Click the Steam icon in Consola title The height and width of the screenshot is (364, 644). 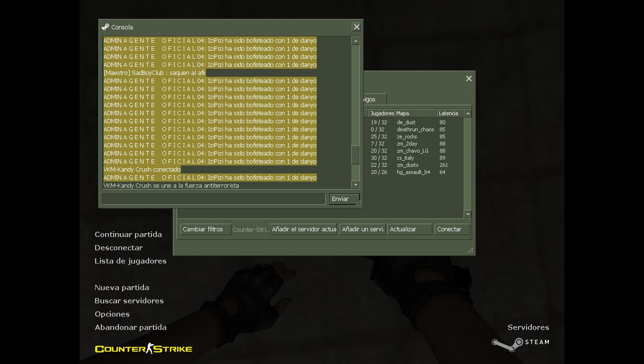pos(105,27)
